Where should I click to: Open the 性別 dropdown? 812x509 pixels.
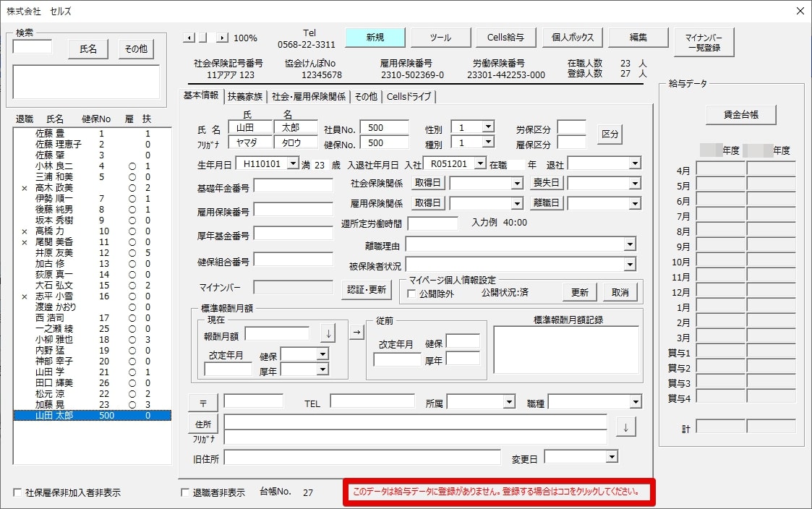488,127
